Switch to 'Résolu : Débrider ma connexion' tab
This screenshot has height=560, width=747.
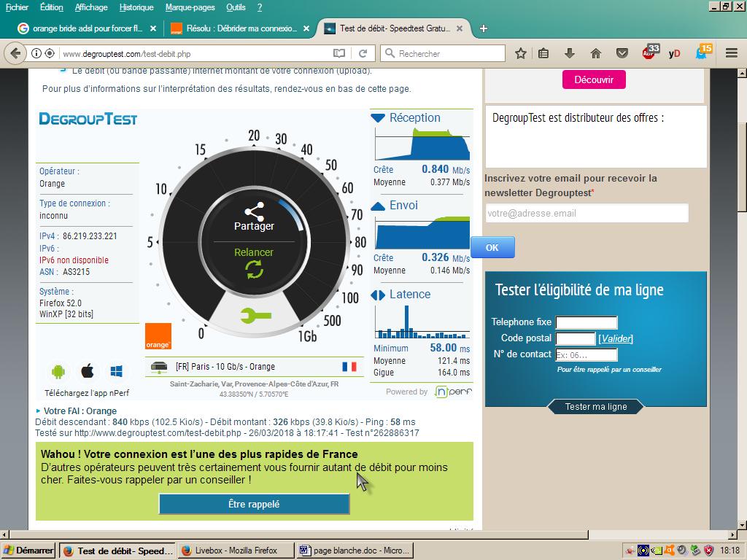pyautogui.click(x=233, y=28)
